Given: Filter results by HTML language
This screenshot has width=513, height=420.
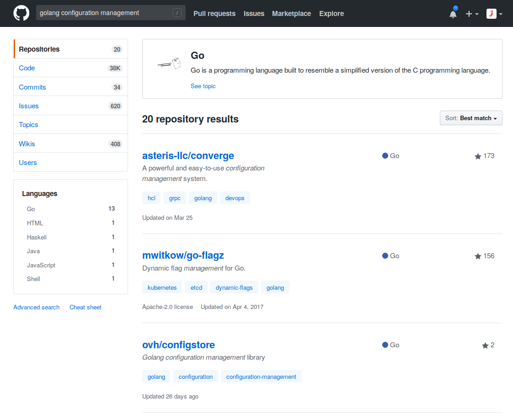Looking at the screenshot, I should coord(71,223).
